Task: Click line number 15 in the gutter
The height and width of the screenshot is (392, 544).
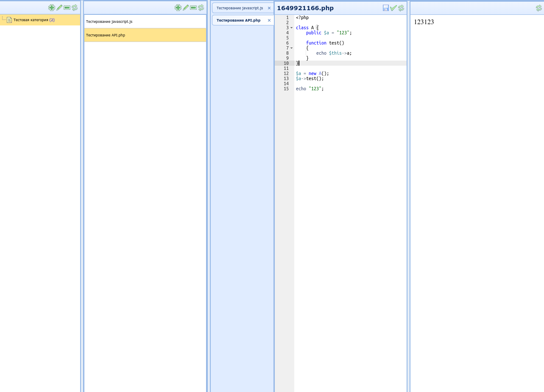Action: pos(286,89)
